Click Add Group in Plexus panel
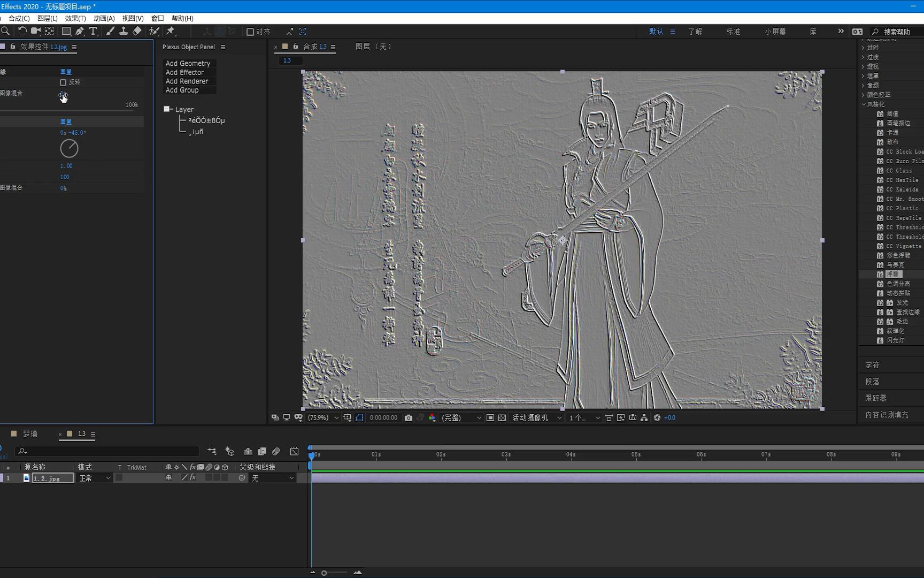 (182, 90)
